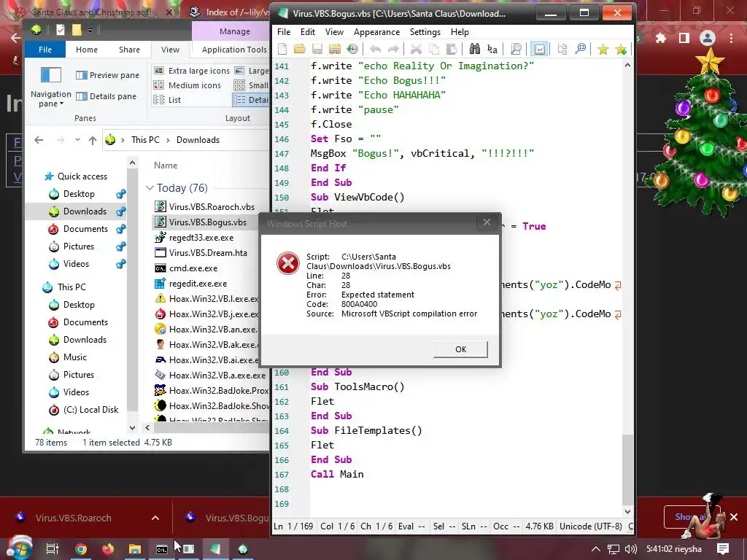This screenshot has height=560, width=747.
Task: Open Explorer quick access toolbar dropdown
Action: coord(90,31)
